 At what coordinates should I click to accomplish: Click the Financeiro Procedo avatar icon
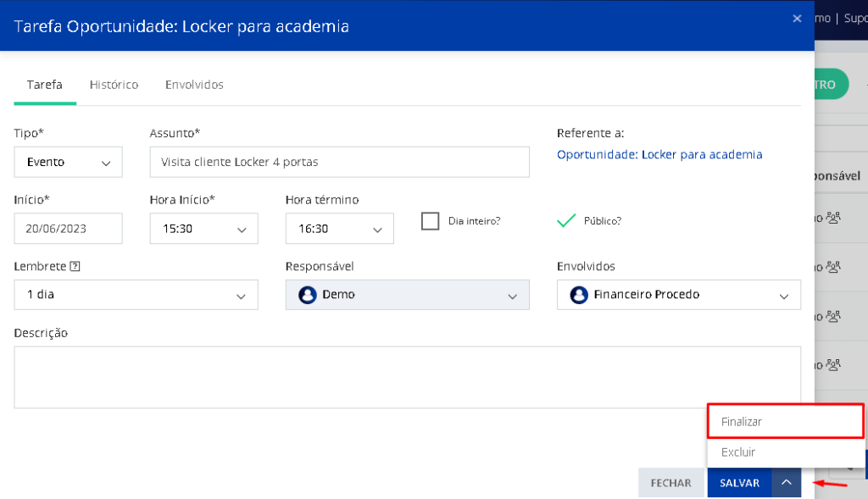pyautogui.click(x=578, y=295)
